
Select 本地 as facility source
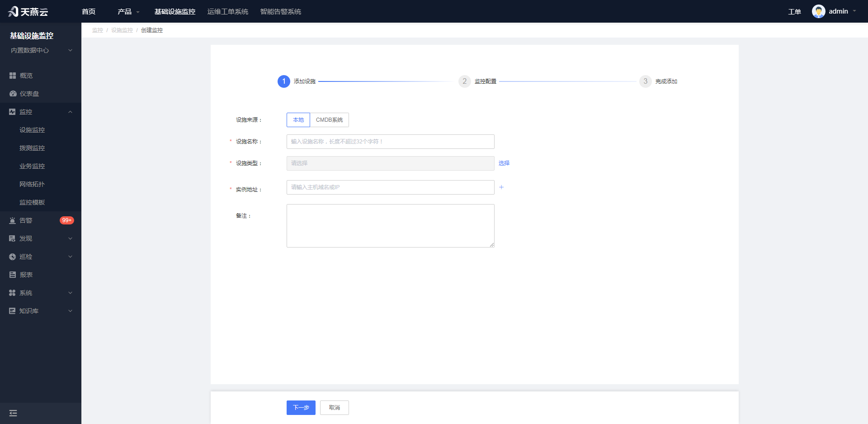[x=298, y=120]
